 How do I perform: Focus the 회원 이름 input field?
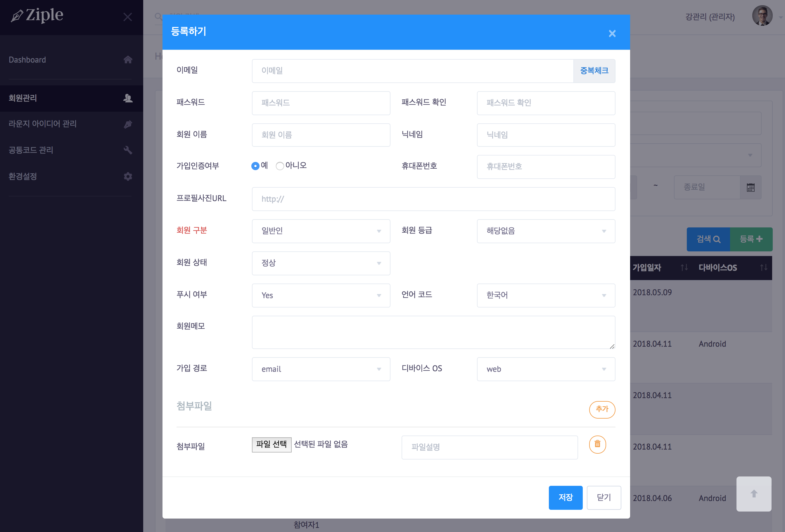321,135
